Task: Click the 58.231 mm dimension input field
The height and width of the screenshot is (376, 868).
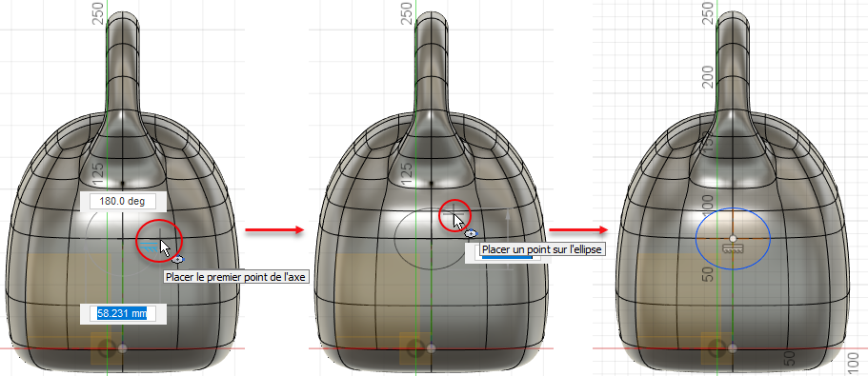Action: click(x=123, y=313)
